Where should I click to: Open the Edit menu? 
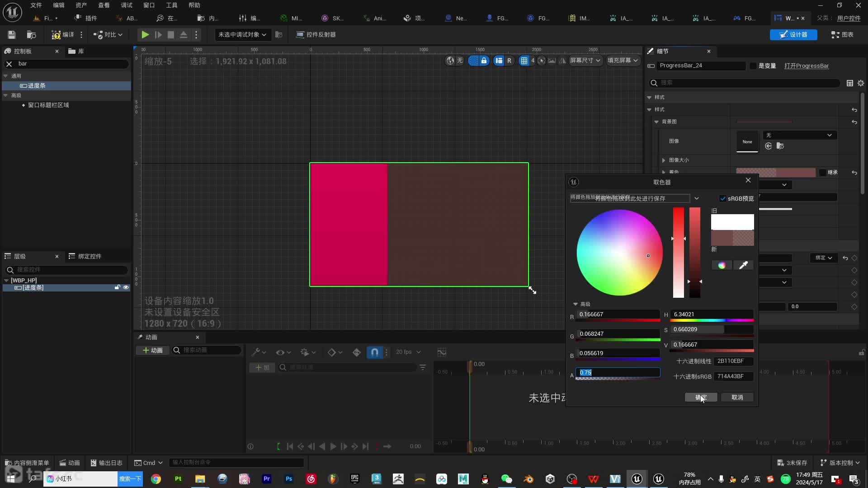tap(59, 5)
